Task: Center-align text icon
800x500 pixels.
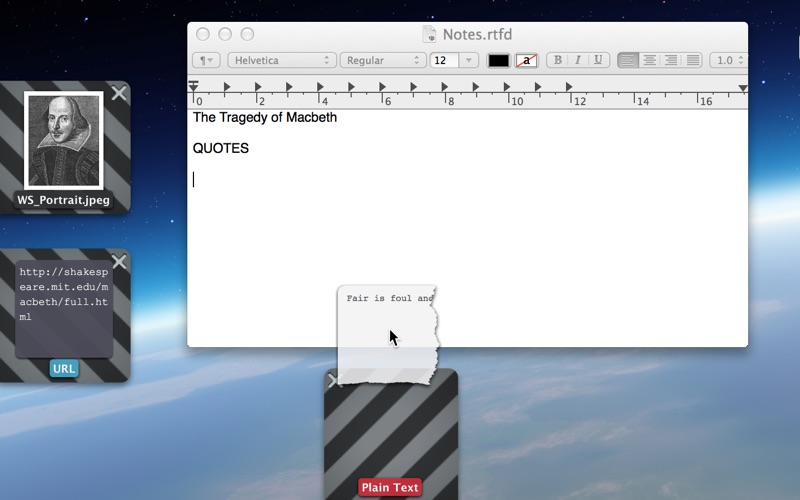Action: [649, 60]
